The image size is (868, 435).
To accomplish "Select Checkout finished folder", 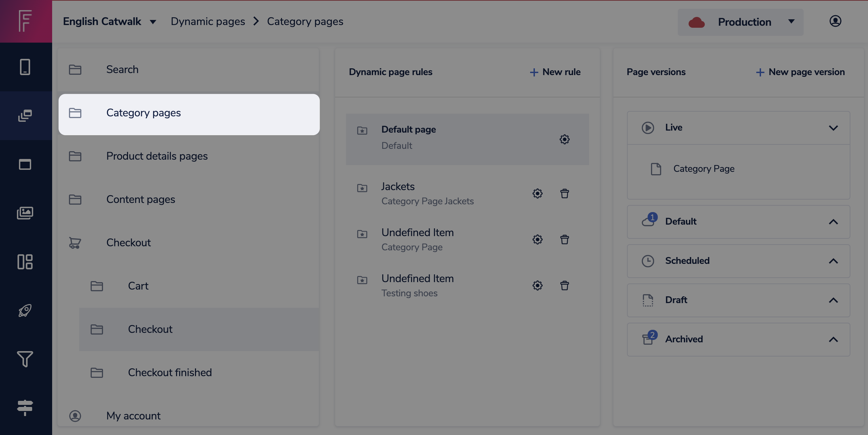I will 199,373.
